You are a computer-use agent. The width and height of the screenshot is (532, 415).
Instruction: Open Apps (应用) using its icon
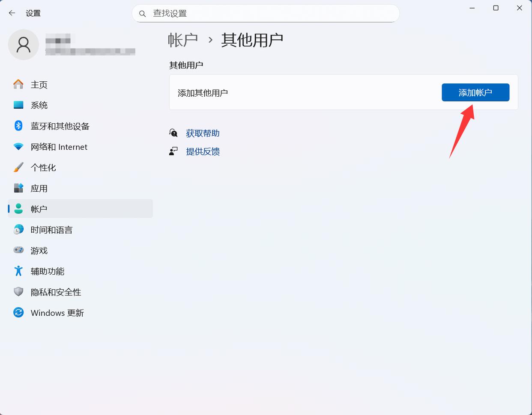click(18, 188)
